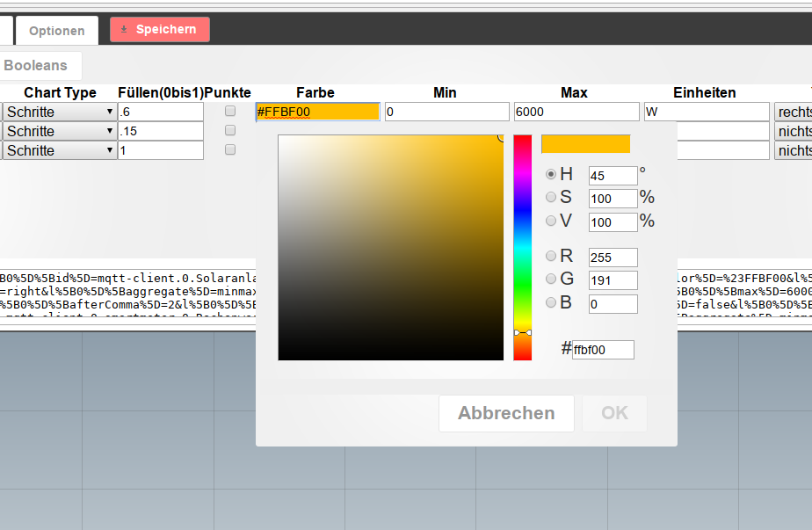Click the hex input field showing ffbf00

pyautogui.click(x=603, y=349)
